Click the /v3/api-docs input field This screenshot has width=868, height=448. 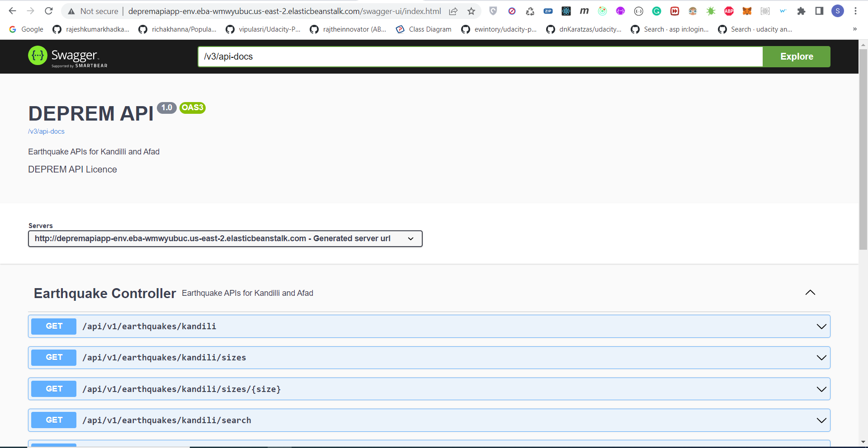(x=480, y=56)
